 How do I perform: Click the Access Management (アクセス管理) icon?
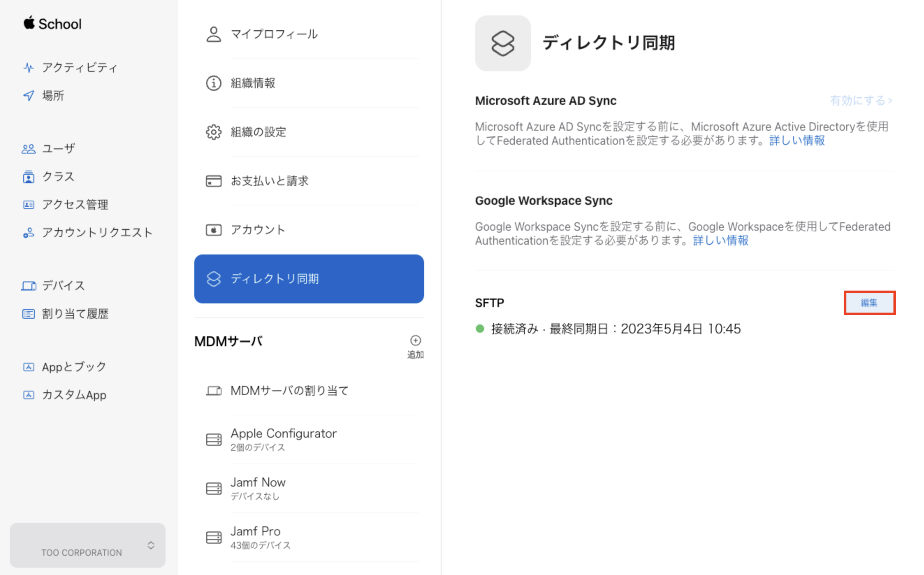(29, 205)
